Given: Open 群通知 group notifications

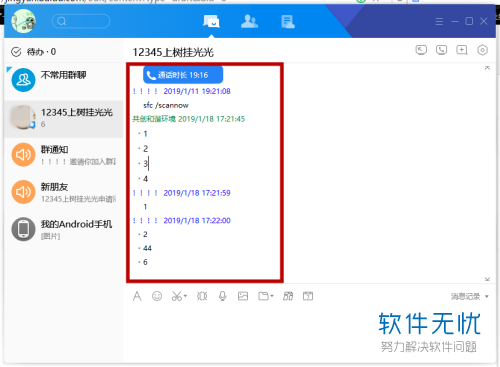Looking at the screenshot, I should click(64, 155).
